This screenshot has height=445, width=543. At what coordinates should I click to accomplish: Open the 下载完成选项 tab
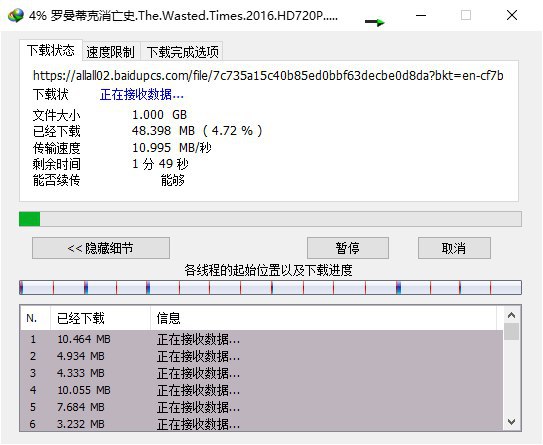[x=183, y=52]
